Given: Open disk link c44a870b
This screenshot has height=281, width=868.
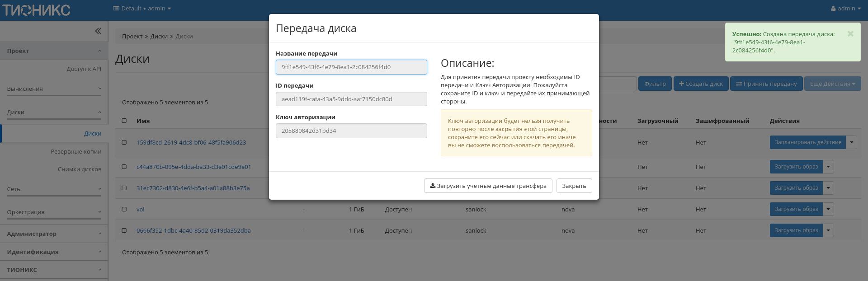Looking at the screenshot, I should pyautogui.click(x=193, y=167).
